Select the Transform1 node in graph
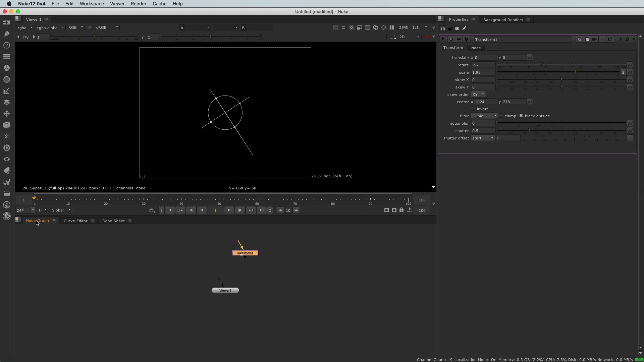 click(x=245, y=253)
